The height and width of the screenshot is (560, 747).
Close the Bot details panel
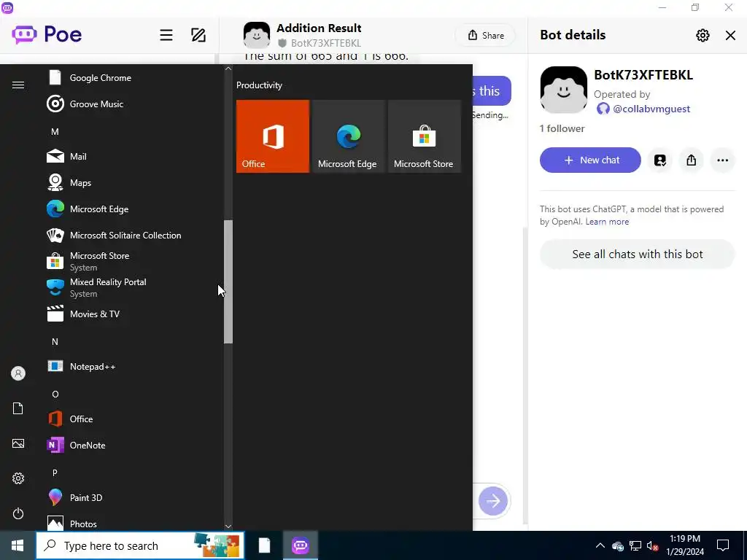point(729,35)
